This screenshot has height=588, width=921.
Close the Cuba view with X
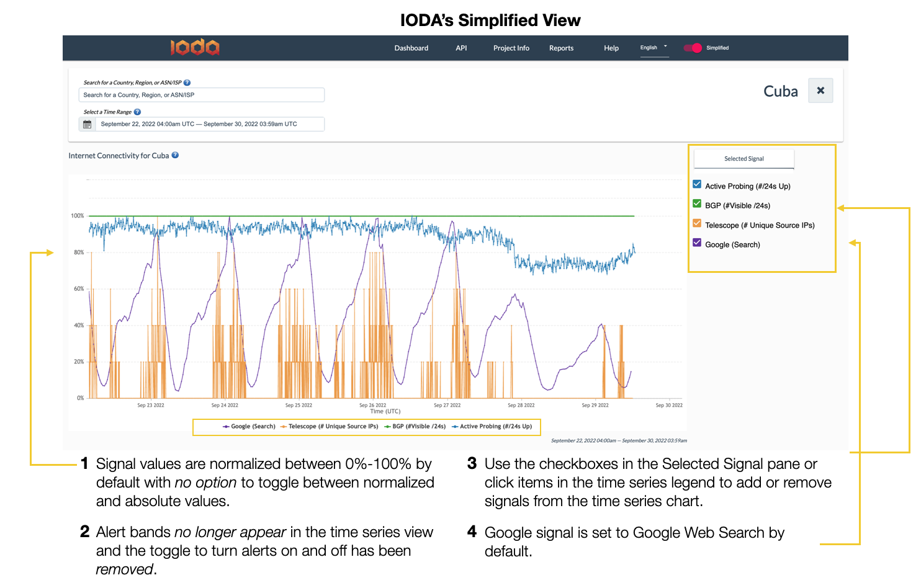(820, 91)
